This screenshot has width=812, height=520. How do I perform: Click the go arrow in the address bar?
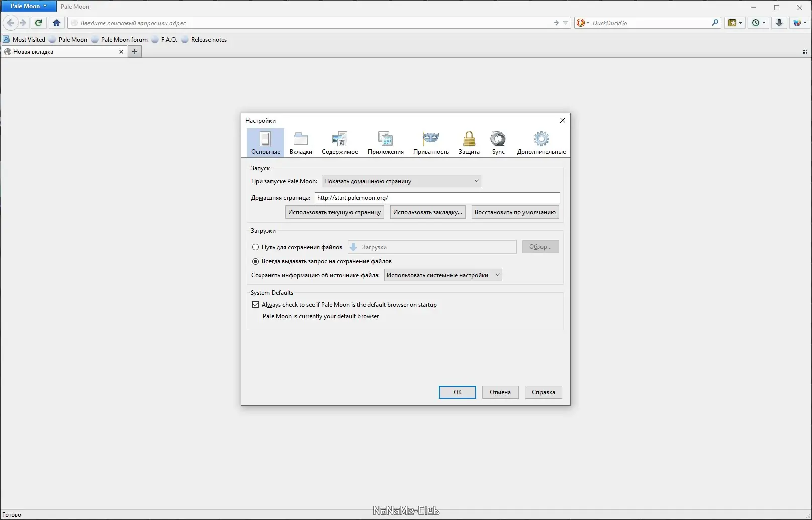pos(556,23)
